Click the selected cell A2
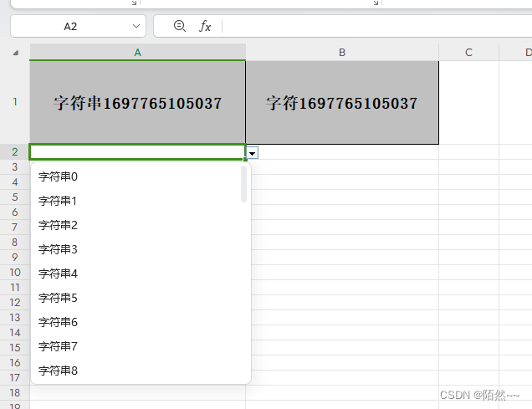 [137, 152]
